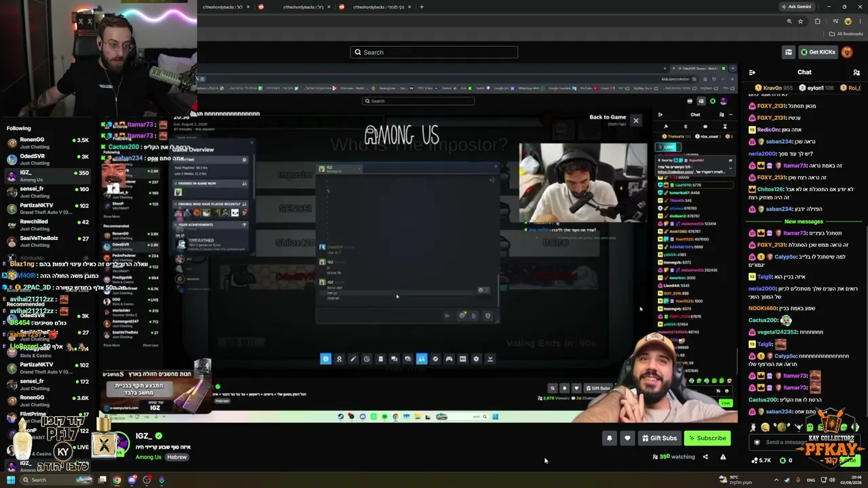This screenshot has width=868, height=488.
Task: Open Discord from the taskbar
Action: (132, 480)
